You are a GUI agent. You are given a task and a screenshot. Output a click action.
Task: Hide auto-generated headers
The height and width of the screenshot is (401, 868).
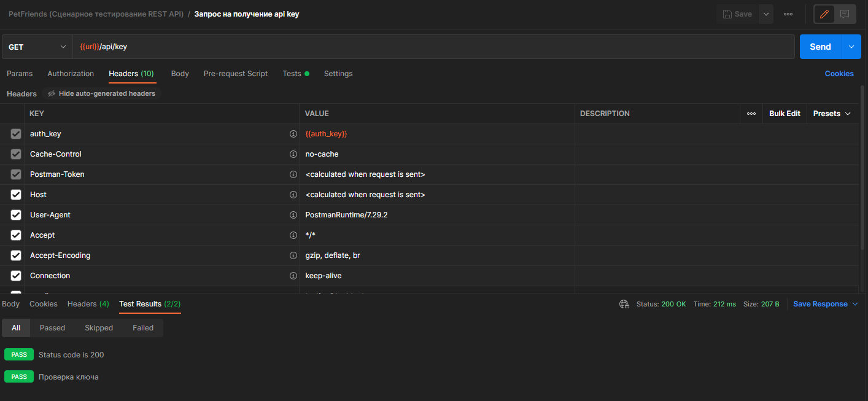pos(101,93)
